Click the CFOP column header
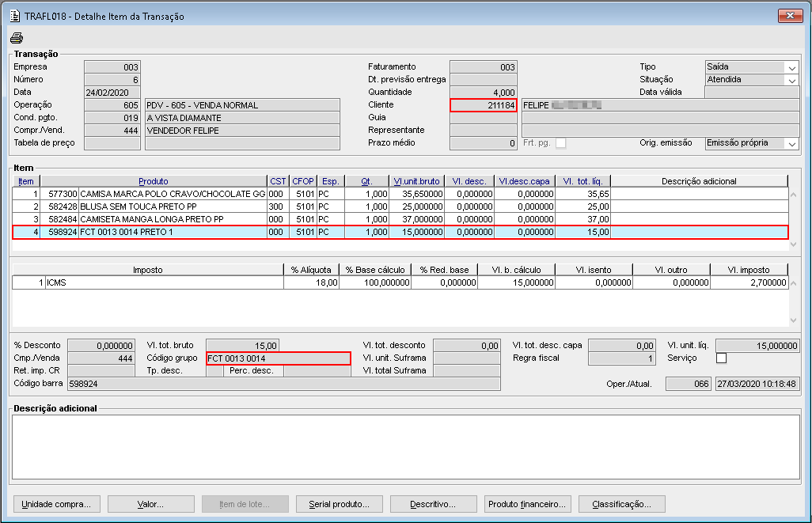The height and width of the screenshot is (523, 812). coord(302,181)
